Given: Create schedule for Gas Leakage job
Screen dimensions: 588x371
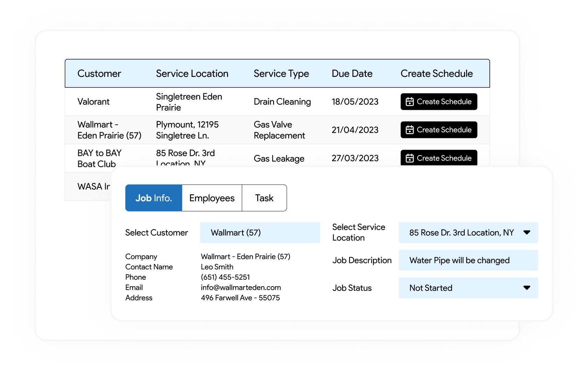Looking at the screenshot, I should 439,158.
